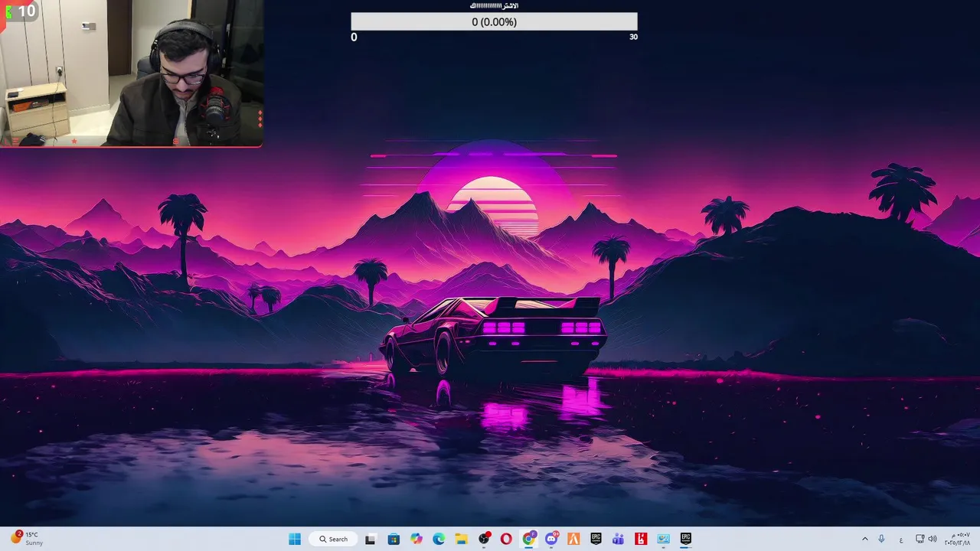Open the last Epic Games taskbar icon
980x551 pixels.
[686, 539]
